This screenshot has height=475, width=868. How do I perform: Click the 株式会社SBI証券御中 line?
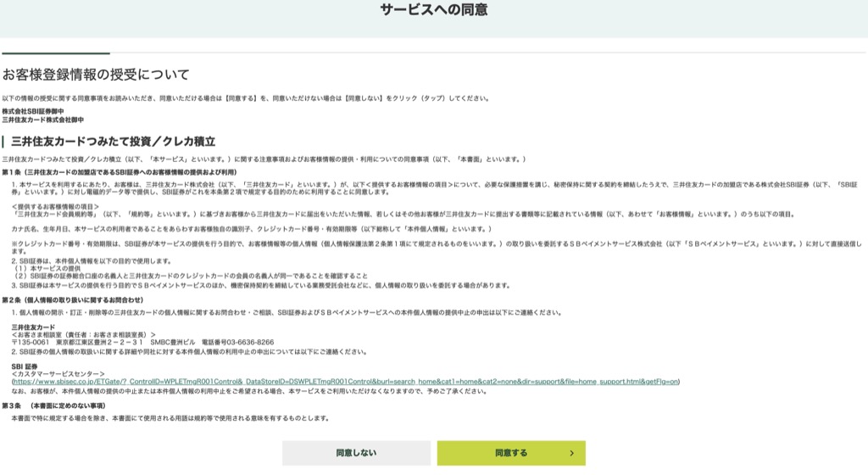tap(33, 111)
